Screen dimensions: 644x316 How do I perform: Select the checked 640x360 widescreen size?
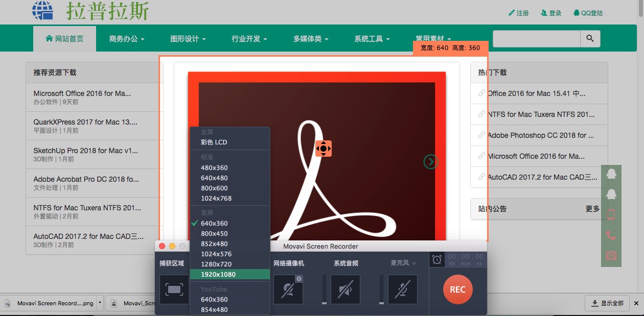click(230, 223)
